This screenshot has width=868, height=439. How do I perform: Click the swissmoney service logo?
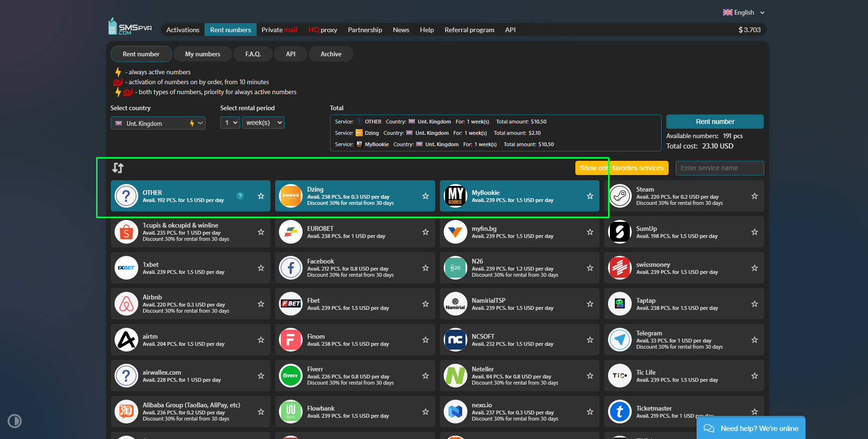pos(620,268)
